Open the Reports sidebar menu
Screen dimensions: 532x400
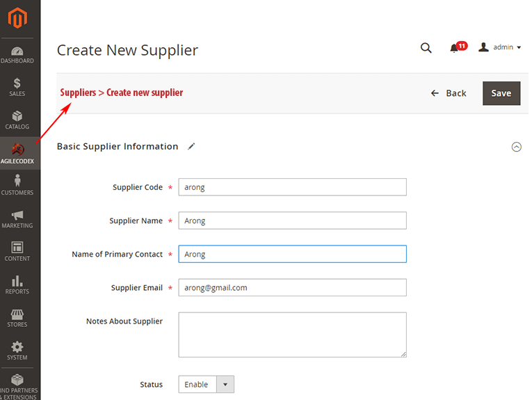coord(17,285)
